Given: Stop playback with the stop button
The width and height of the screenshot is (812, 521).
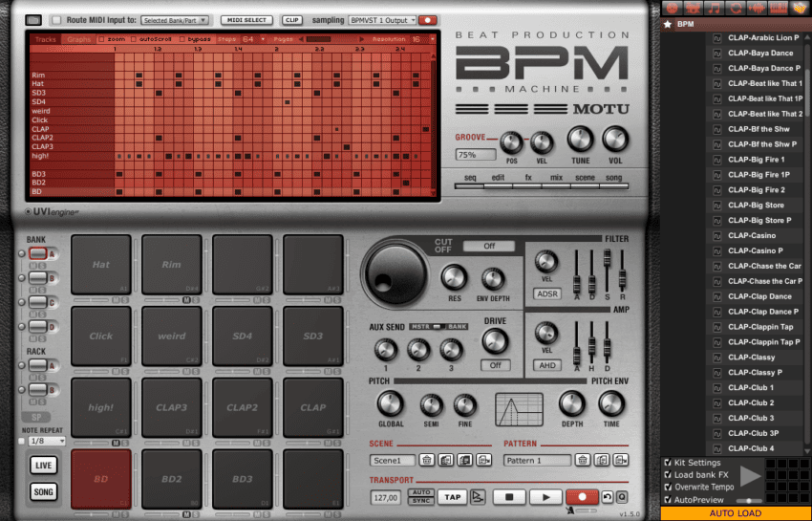Looking at the screenshot, I should point(510,497).
